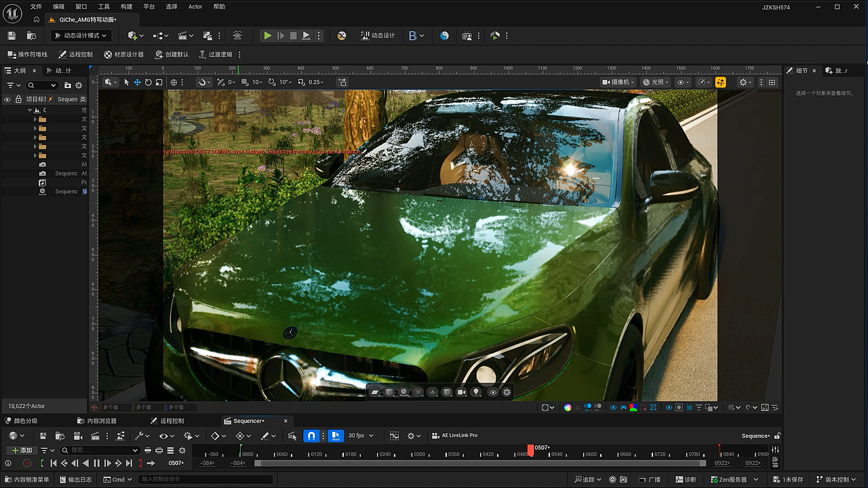The height and width of the screenshot is (488, 868).
Task: Click the Sequencer curve editor icon
Action: pyautogui.click(x=394, y=436)
